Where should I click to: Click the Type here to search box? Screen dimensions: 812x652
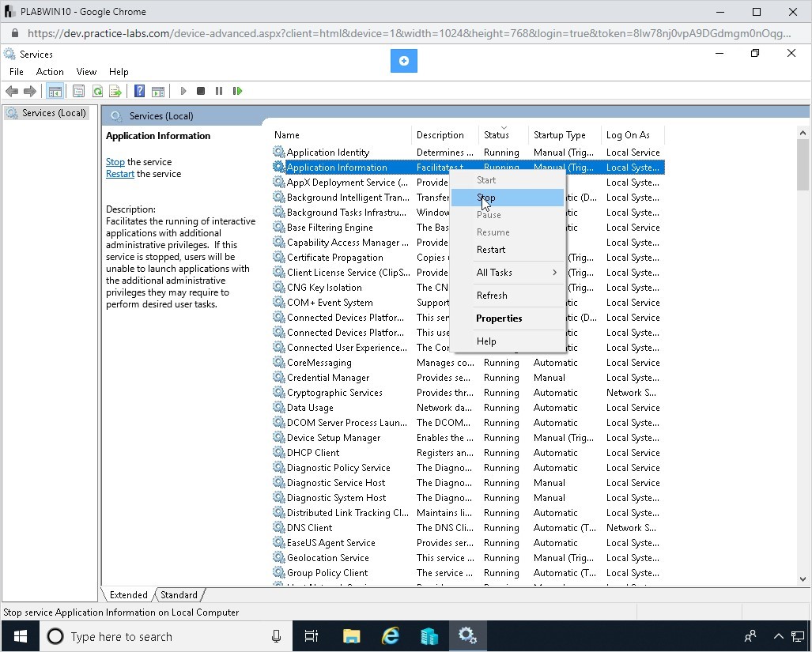pos(166,636)
